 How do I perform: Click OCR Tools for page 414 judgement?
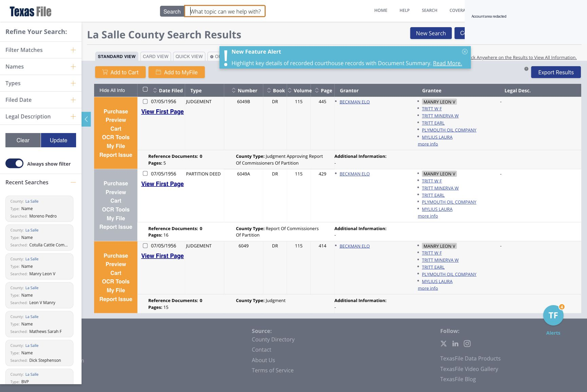click(x=116, y=281)
